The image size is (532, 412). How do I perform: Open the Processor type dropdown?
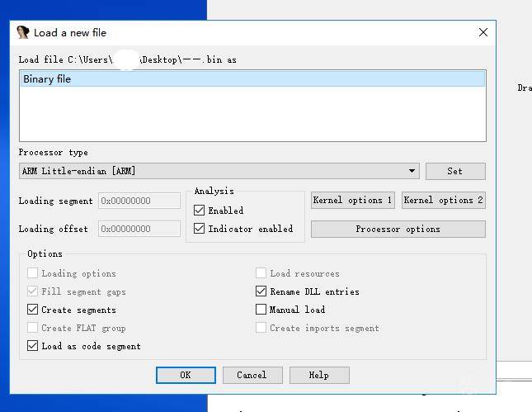219,171
